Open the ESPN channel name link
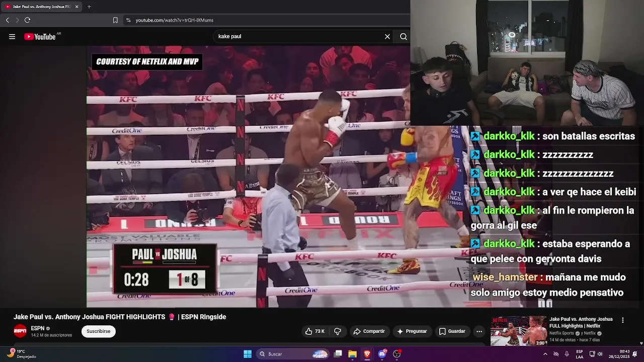This screenshot has height=362, width=644. point(38,328)
